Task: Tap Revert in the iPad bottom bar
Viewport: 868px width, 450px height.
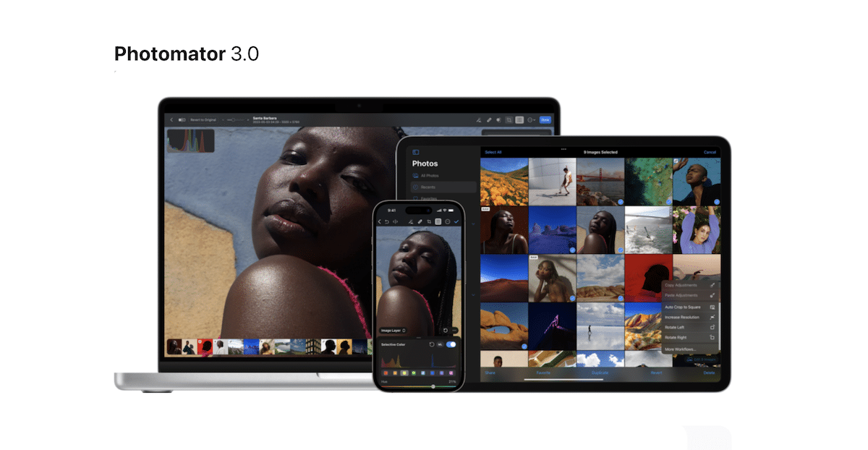Action: point(656,373)
